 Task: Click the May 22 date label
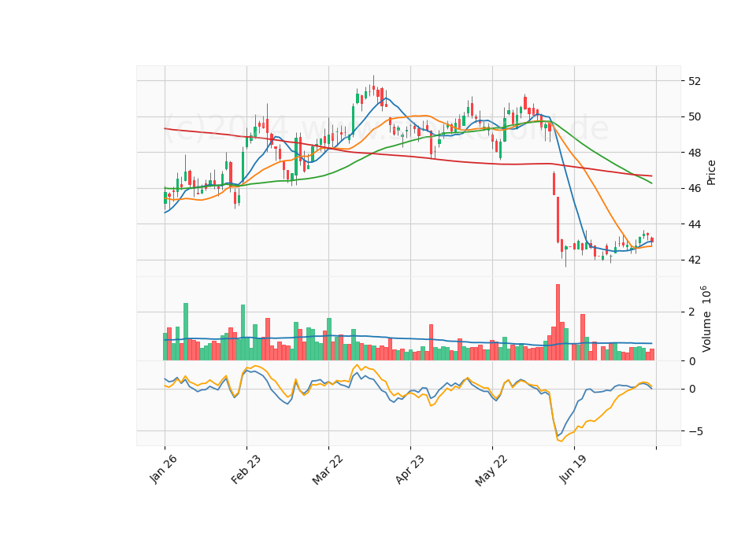[x=491, y=470]
